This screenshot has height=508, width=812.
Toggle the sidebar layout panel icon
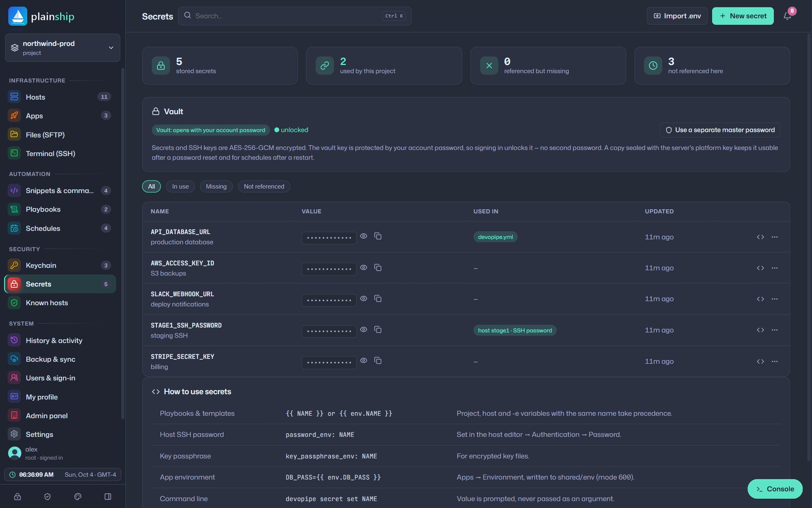click(x=108, y=497)
